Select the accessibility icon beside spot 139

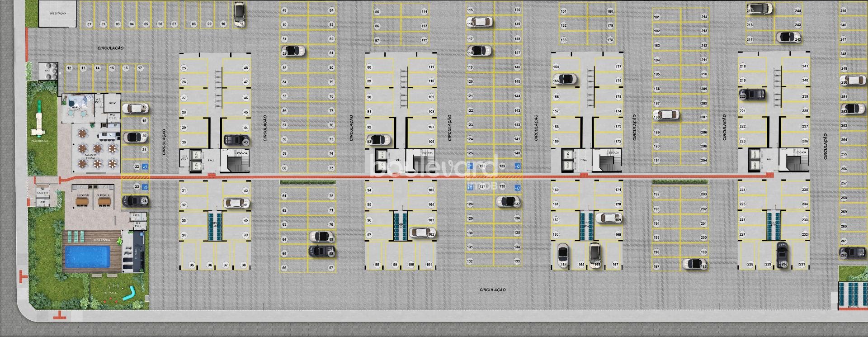click(517, 166)
